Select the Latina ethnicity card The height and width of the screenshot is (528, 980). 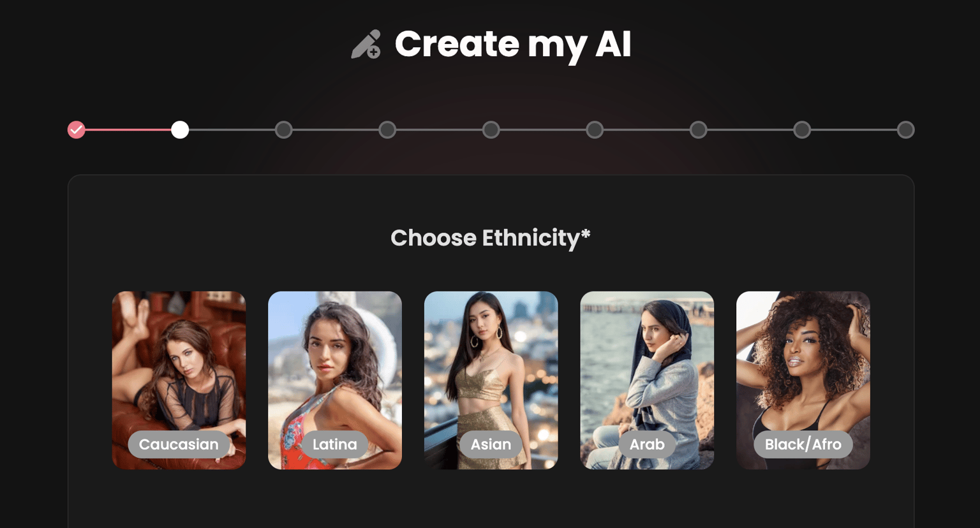[335, 380]
